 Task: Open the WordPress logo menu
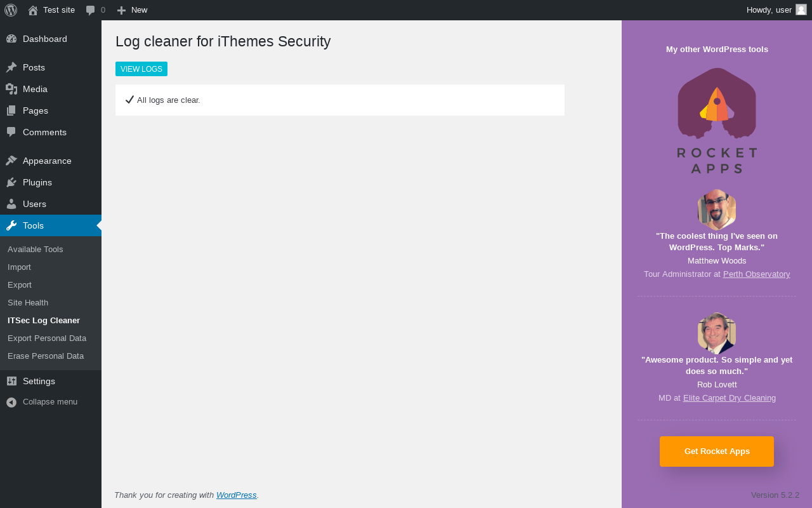tap(11, 10)
